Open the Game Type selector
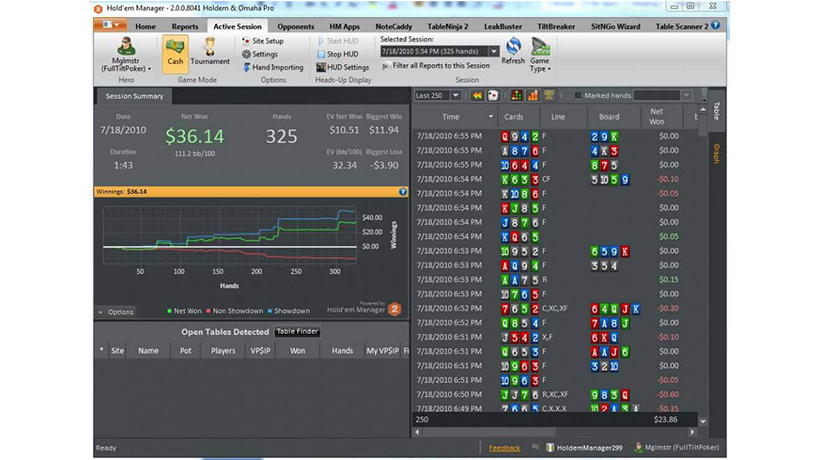Viewport: 820px width, 460px height. (x=540, y=55)
